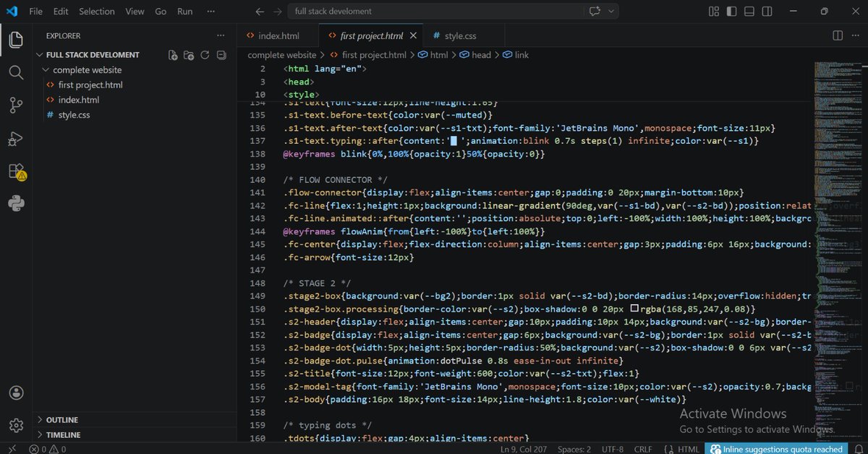Click the rgba(168,85,247,0.08) color swatch
Image resolution: width=868 pixels, height=454 pixels.
point(634,309)
